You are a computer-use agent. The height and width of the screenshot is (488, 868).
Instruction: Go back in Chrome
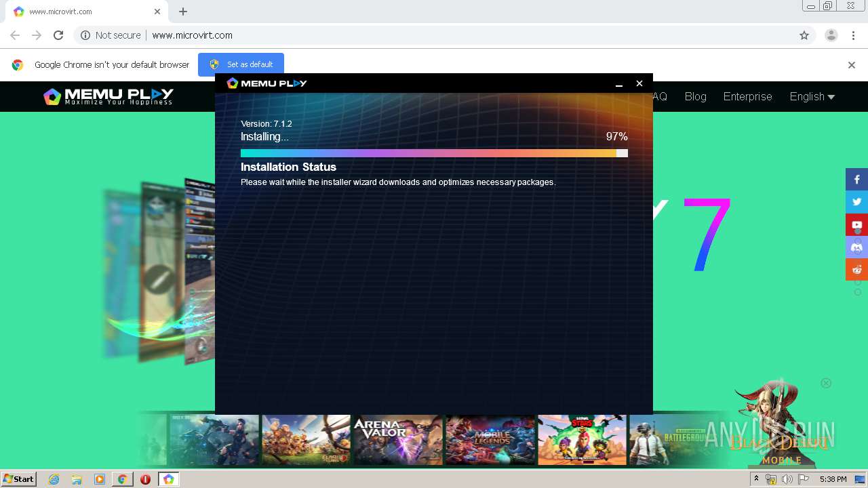coord(15,35)
